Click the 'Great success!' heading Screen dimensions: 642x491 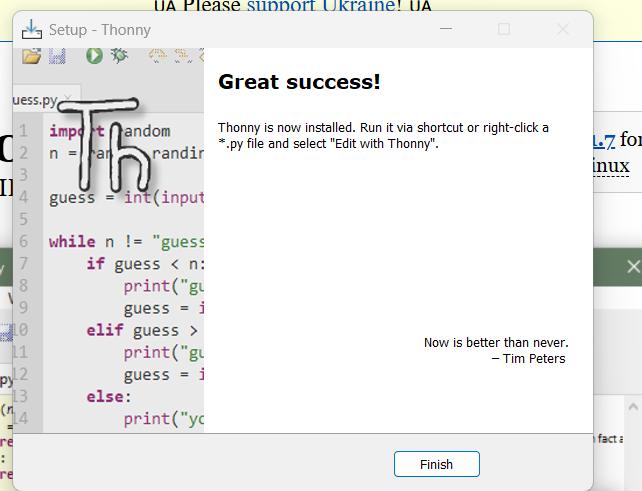click(299, 82)
